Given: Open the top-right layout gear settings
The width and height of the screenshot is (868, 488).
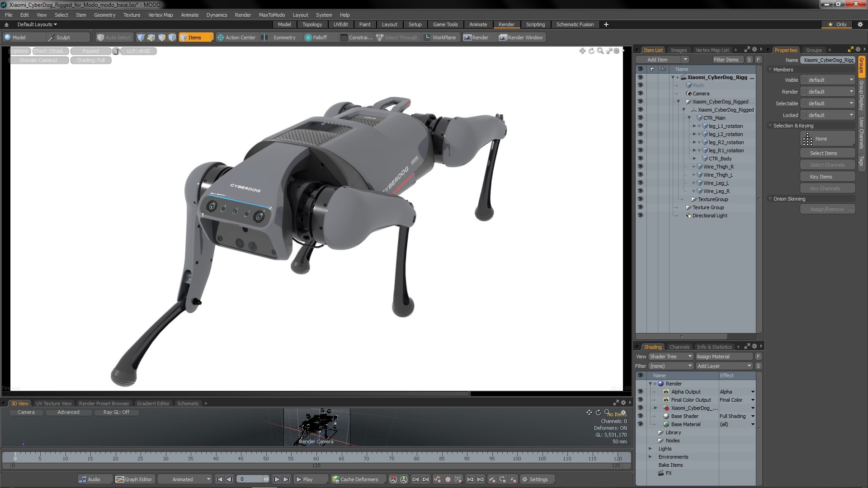Looking at the screenshot, I should [860, 24].
